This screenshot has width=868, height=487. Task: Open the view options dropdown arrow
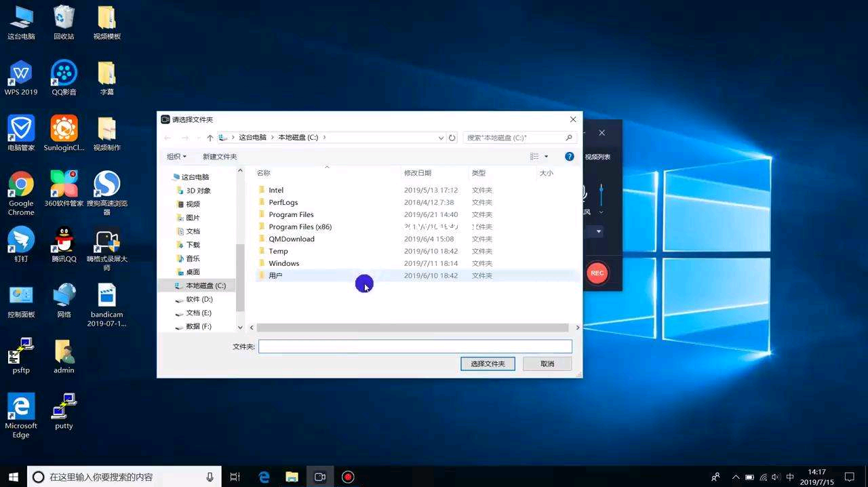547,157
